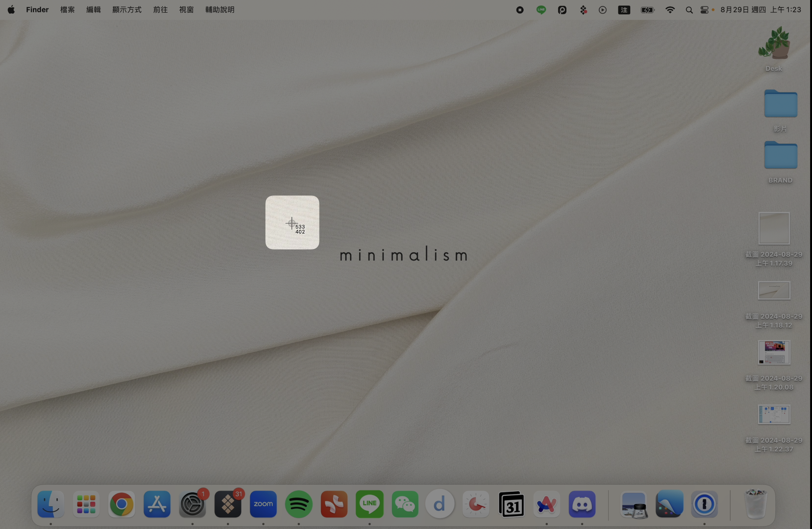
Task: Open the 檔案 menu
Action: point(68,10)
